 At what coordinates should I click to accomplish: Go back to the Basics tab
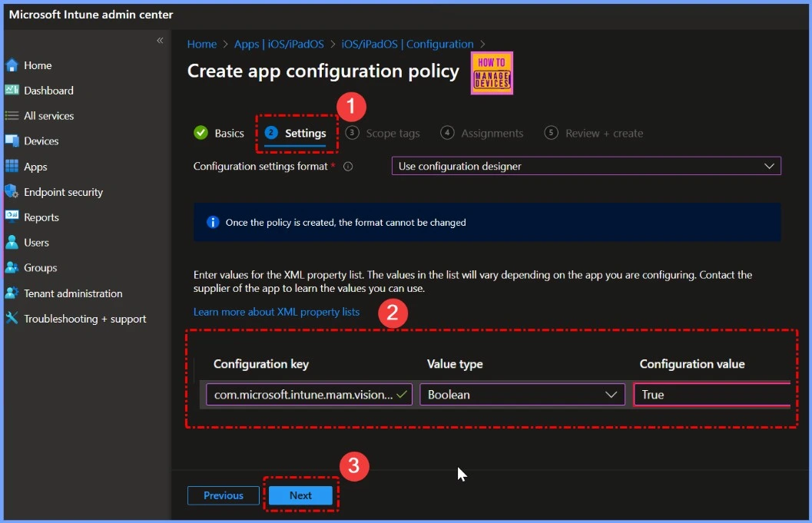coord(228,133)
